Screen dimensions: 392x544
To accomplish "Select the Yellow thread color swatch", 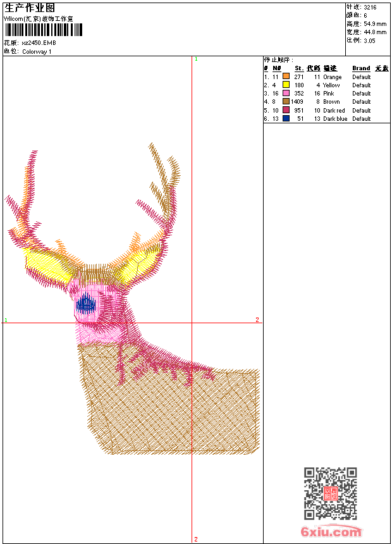I will tap(286, 85).
